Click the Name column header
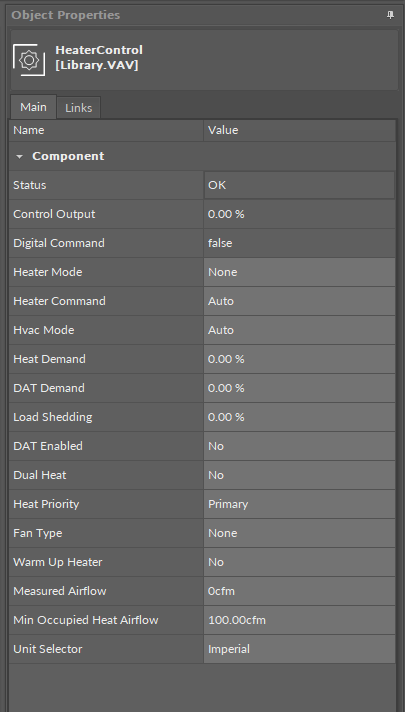 (x=106, y=130)
